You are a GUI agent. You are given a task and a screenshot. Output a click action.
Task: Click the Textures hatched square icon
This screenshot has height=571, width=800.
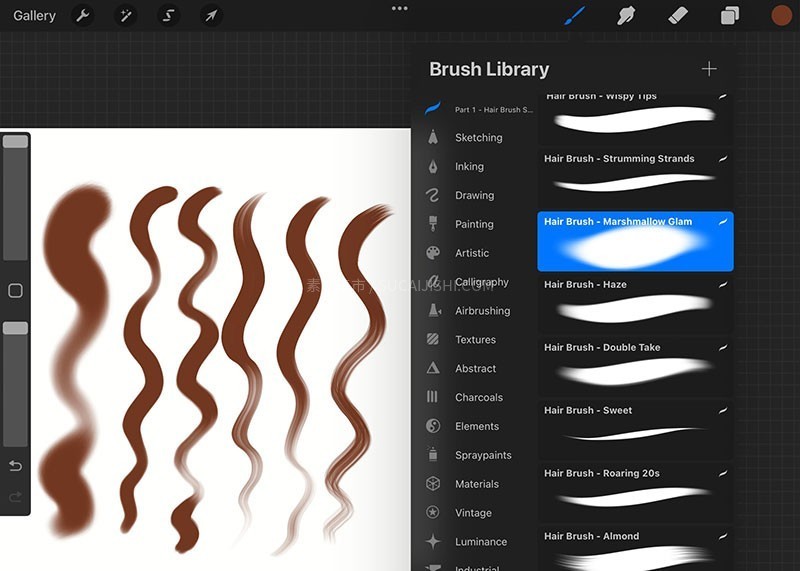tap(433, 339)
